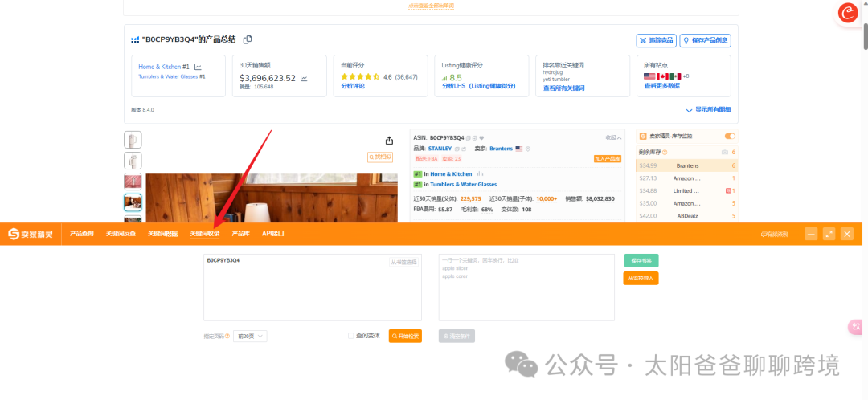Collapse the product info panel with 收起

point(613,138)
